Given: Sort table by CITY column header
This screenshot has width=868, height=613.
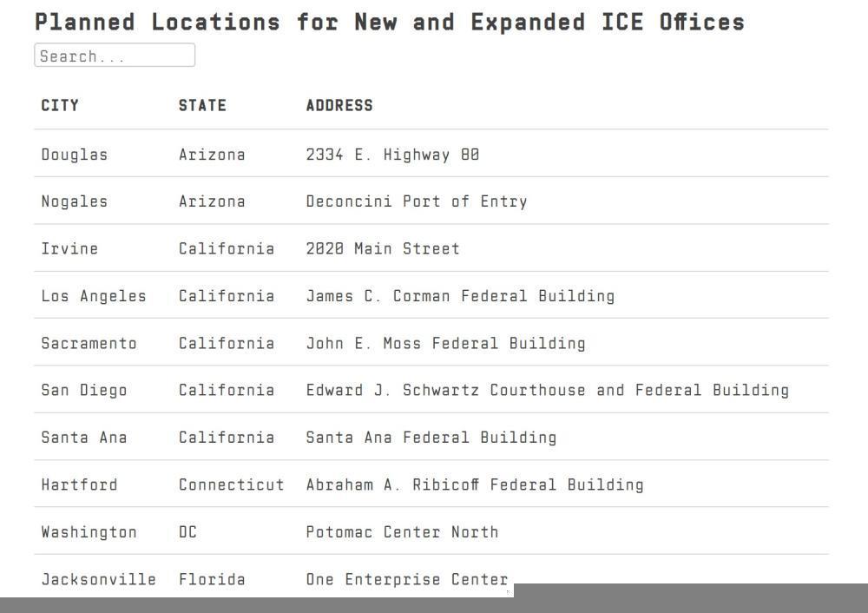Looking at the screenshot, I should click(x=60, y=105).
